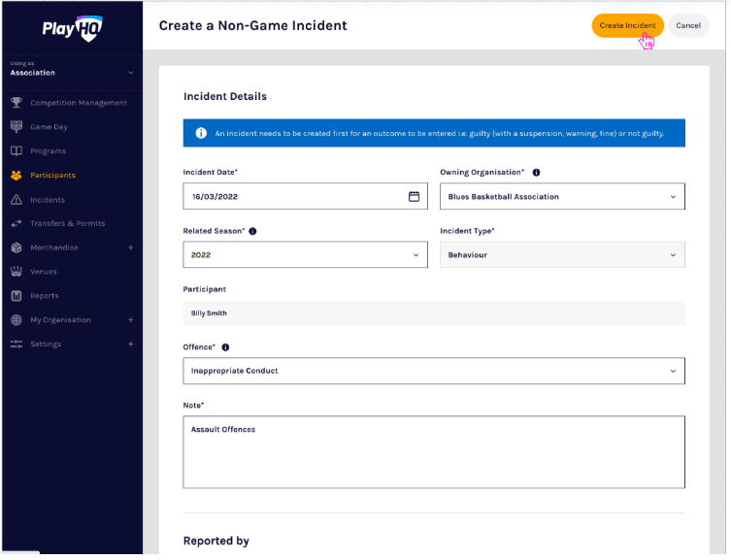The height and width of the screenshot is (560, 731).
Task: Click the Create Incident button
Action: (628, 25)
